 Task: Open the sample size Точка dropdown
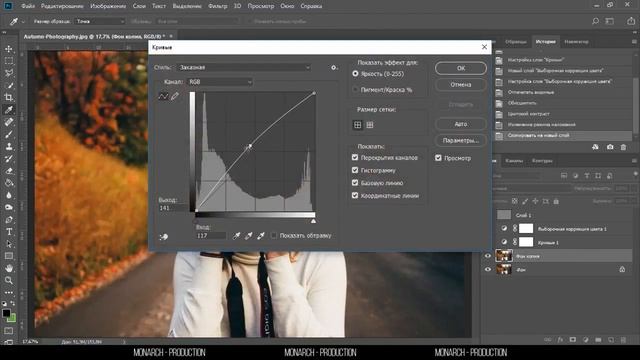pos(100,21)
